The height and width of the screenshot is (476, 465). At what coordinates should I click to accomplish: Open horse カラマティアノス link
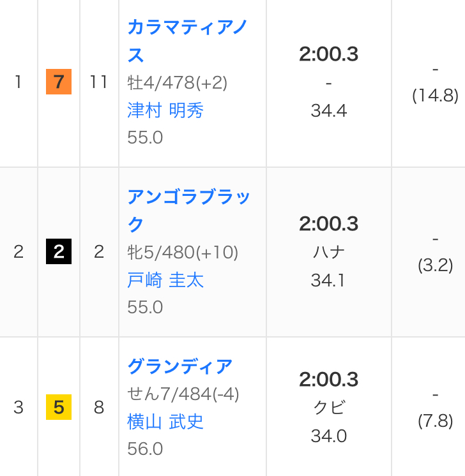[x=187, y=41]
